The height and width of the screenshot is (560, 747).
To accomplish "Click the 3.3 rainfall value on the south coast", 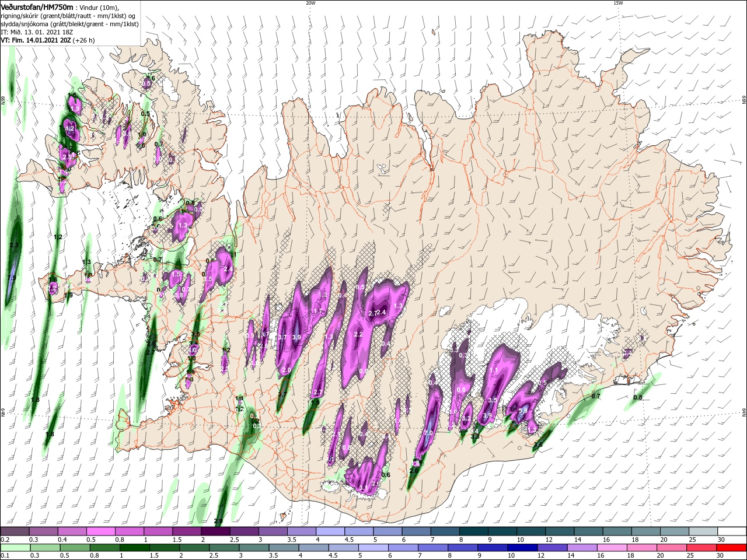I will 475,436.
